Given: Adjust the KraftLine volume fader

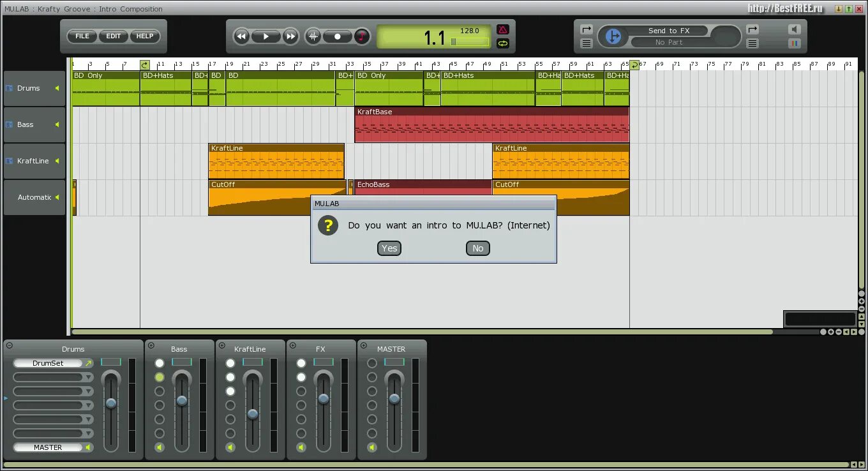Looking at the screenshot, I should pos(253,414).
